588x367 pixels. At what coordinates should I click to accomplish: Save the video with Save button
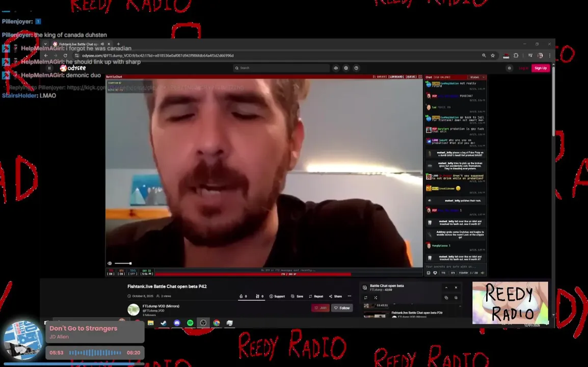pos(297,296)
